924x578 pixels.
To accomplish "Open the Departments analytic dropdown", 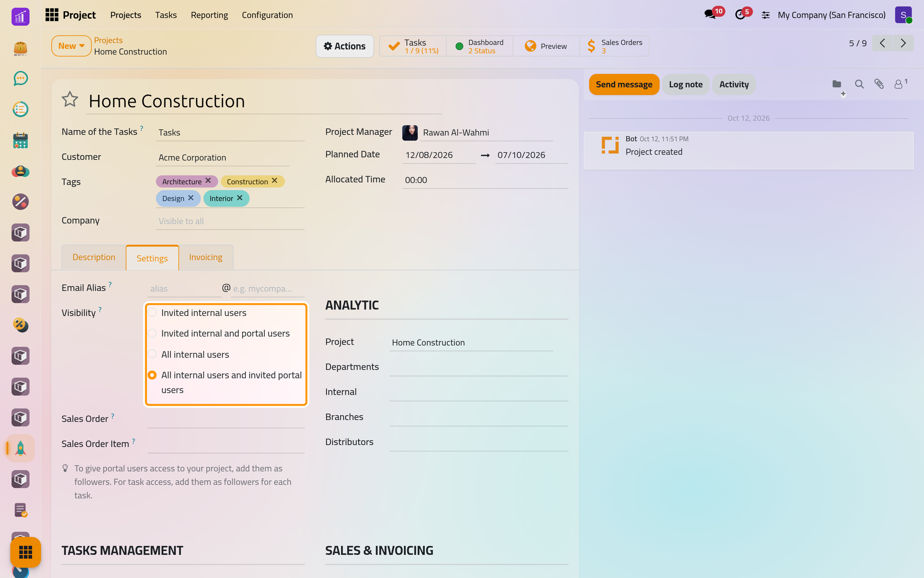I will (479, 368).
